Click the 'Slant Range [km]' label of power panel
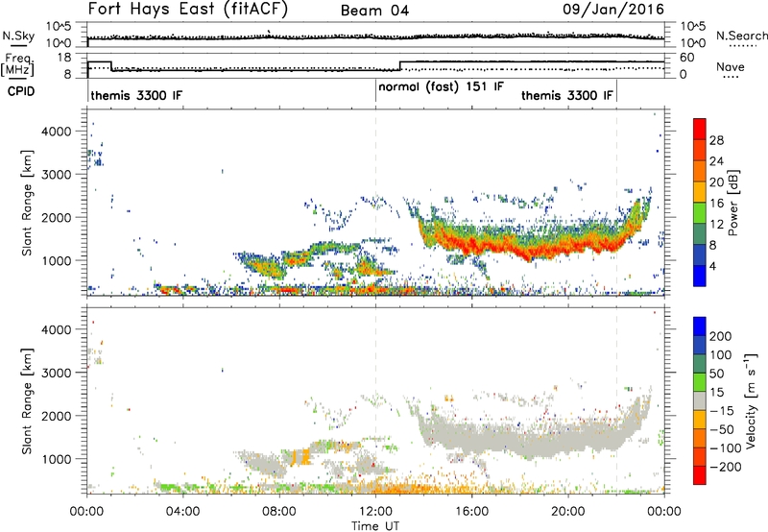Viewport: 768px width, 532px height. point(27,203)
